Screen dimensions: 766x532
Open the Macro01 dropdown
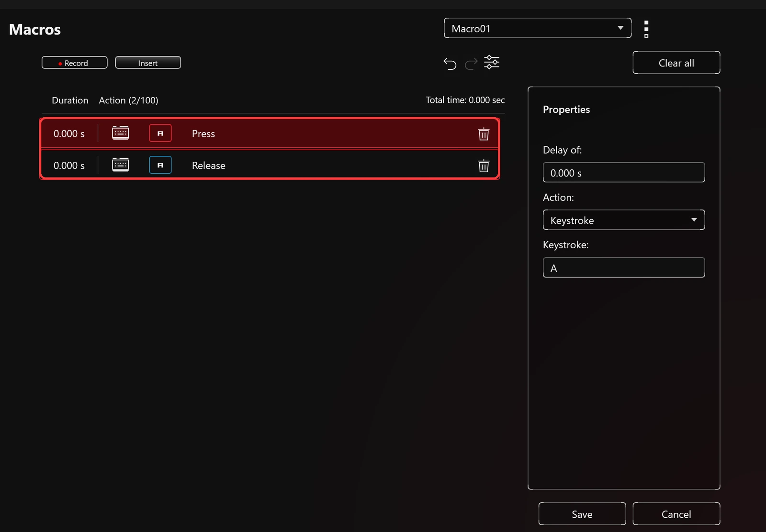point(538,28)
